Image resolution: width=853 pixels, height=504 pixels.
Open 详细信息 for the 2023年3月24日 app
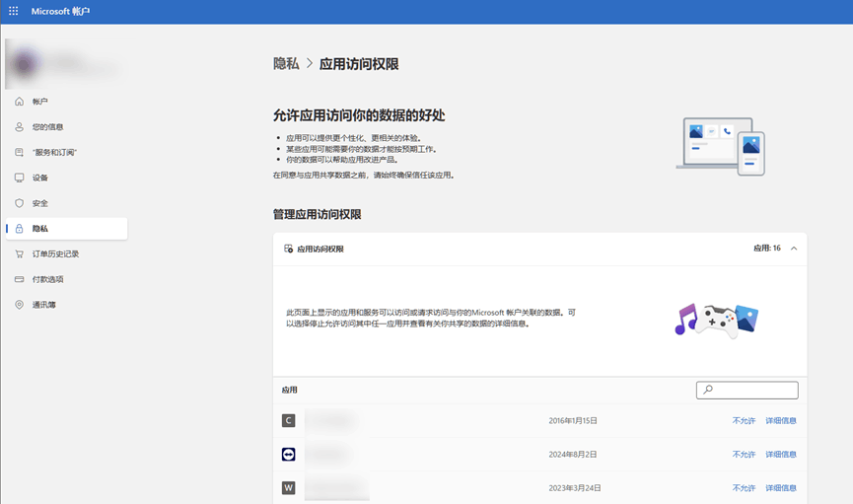pos(781,487)
